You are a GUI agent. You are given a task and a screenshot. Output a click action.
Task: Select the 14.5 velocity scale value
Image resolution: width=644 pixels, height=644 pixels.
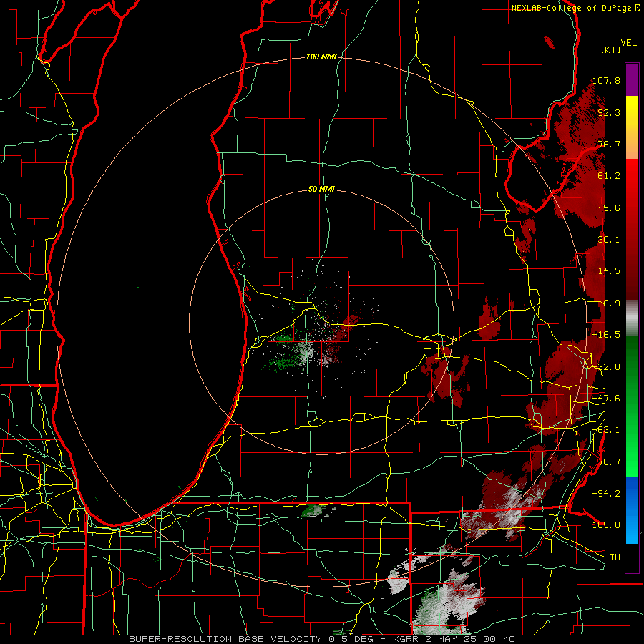tap(609, 271)
